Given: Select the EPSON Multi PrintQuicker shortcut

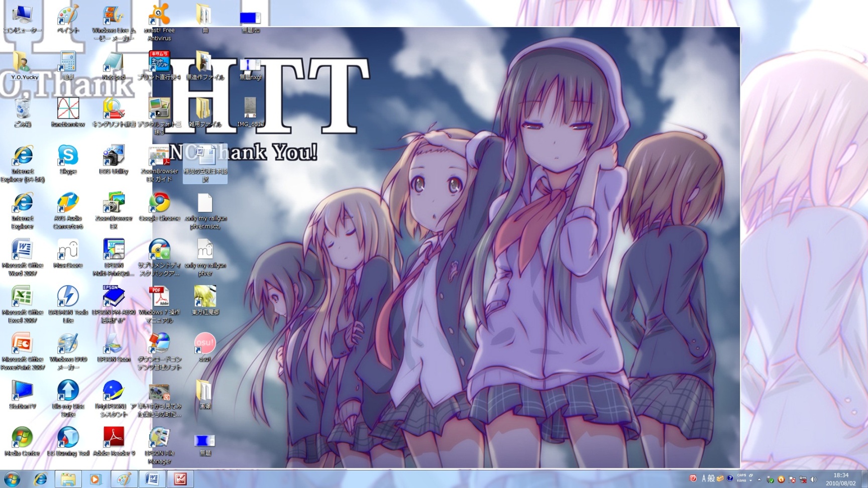Looking at the screenshot, I should [x=114, y=258].
